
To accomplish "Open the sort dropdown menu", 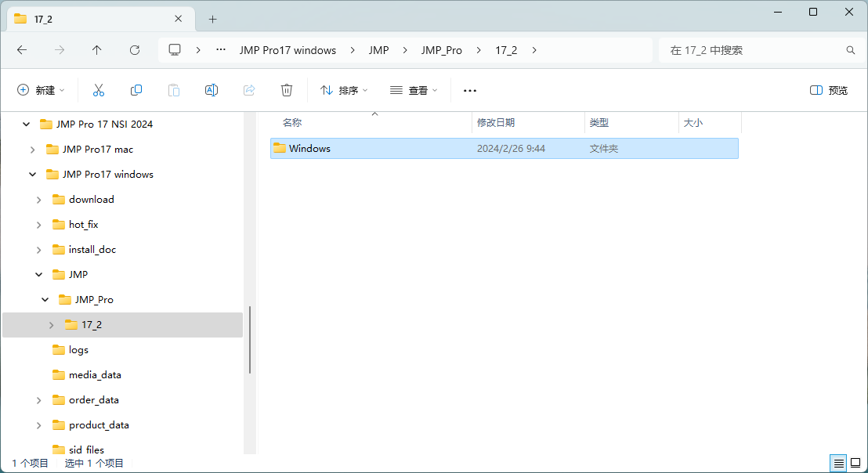I will pyautogui.click(x=344, y=90).
